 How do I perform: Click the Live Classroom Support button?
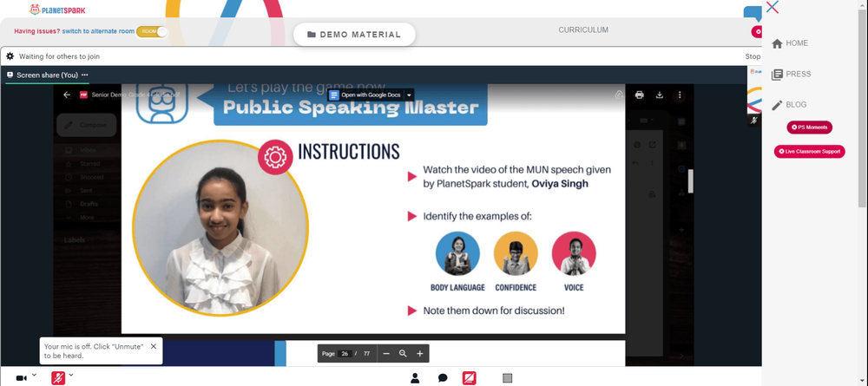pos(809,151)
